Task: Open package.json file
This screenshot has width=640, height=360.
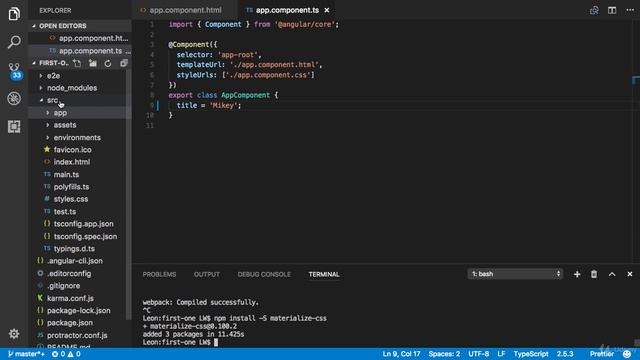Action: click(69, 323)
